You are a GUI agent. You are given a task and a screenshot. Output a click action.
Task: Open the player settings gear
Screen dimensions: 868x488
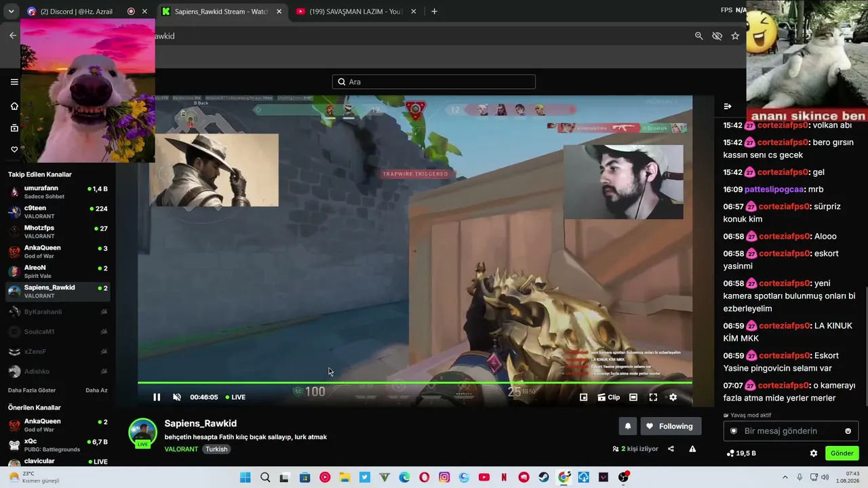click(x=673, y=397)
